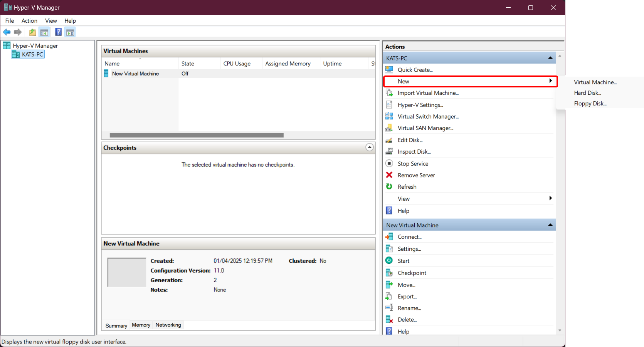Click the Up one level folder icon
644x347 pixels.
click(33, 32)
